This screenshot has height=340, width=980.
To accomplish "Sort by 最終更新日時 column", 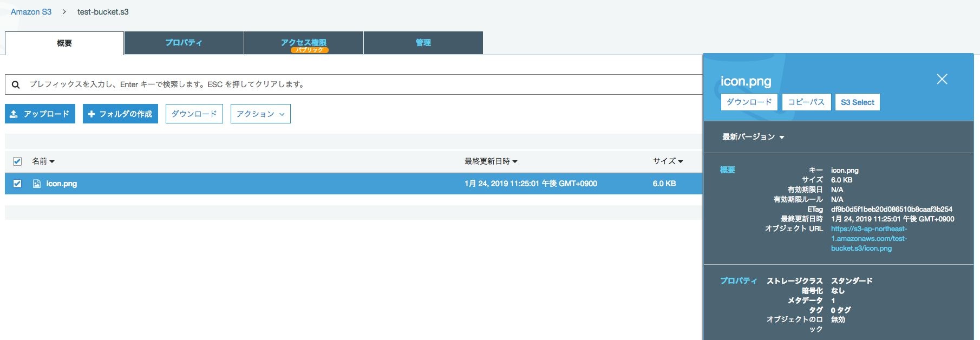I will (x=491, y=161).
